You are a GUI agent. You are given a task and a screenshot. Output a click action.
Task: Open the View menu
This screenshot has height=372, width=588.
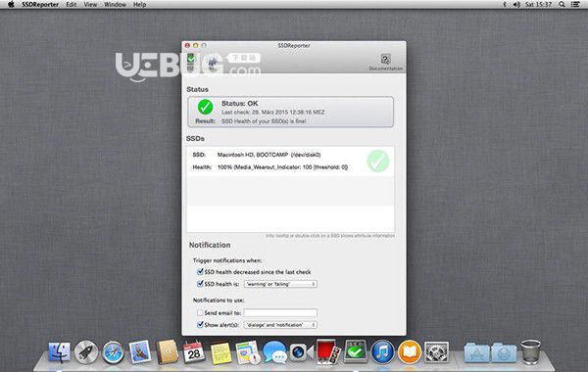pyautogui.click(x=90, y=5)
